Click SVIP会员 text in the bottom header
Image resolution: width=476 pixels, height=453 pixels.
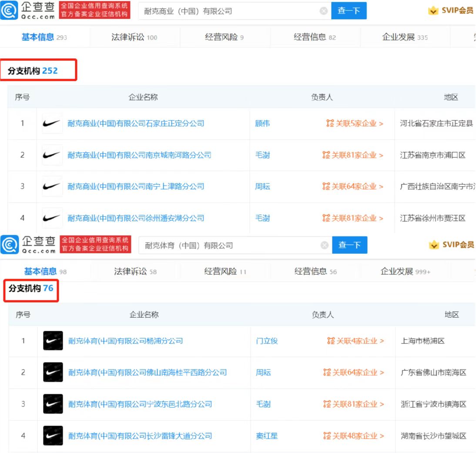pos(458,245)
